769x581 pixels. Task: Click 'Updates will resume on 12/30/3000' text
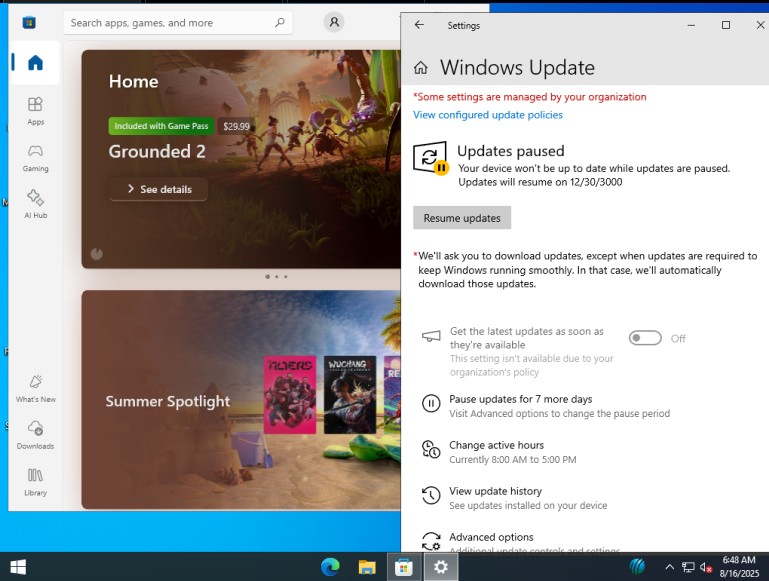pyautogui.click(x=540, y=182)
